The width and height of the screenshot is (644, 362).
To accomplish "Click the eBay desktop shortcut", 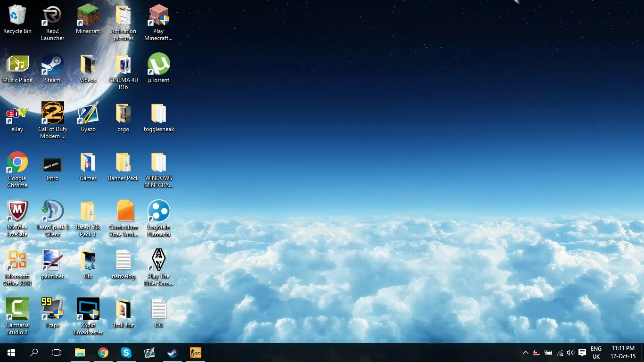I will point(17,117).
